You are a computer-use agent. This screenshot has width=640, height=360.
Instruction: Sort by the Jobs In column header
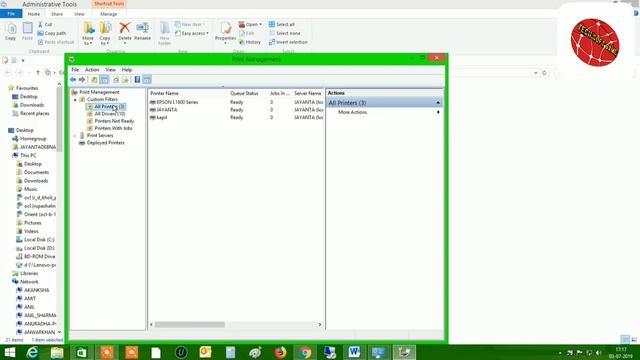coord(280,93)
